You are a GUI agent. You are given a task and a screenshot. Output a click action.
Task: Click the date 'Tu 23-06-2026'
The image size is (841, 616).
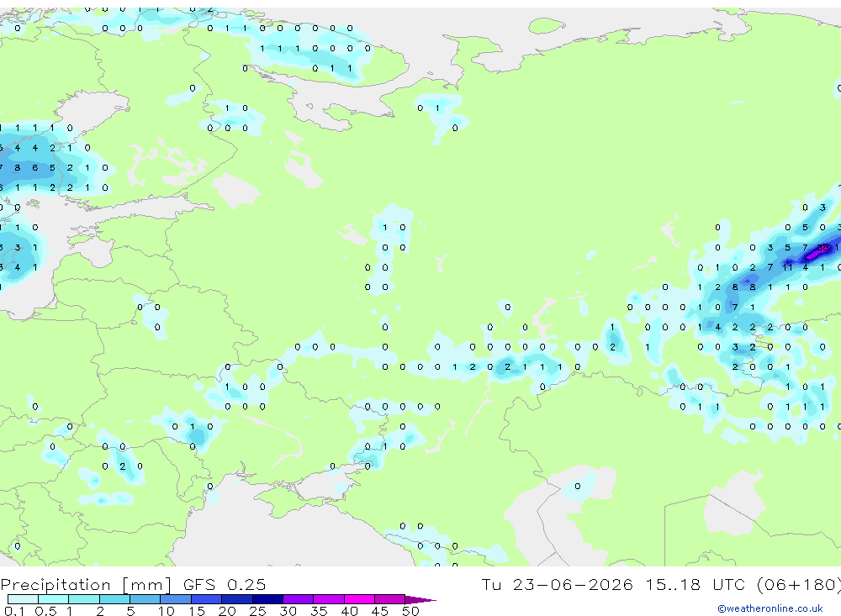557,584
